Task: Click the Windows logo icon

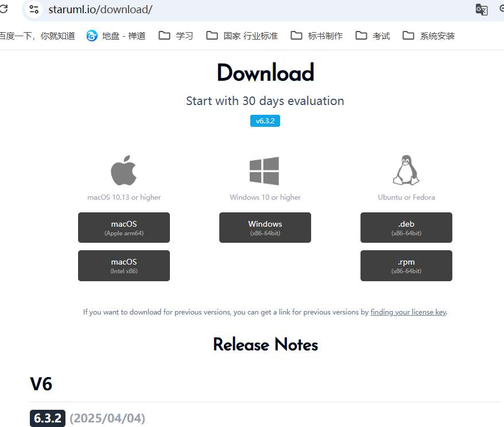Action: 264,171
